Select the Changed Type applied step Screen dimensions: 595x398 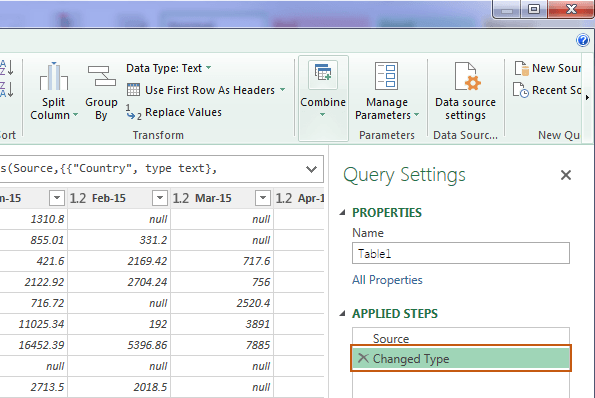[461, 358]
